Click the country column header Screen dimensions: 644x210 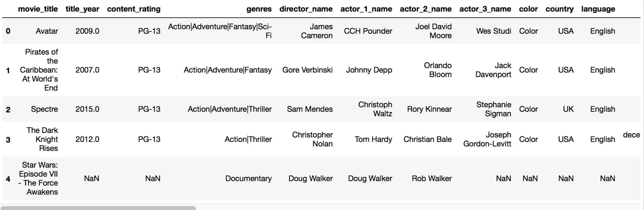[x=559, y=9]
